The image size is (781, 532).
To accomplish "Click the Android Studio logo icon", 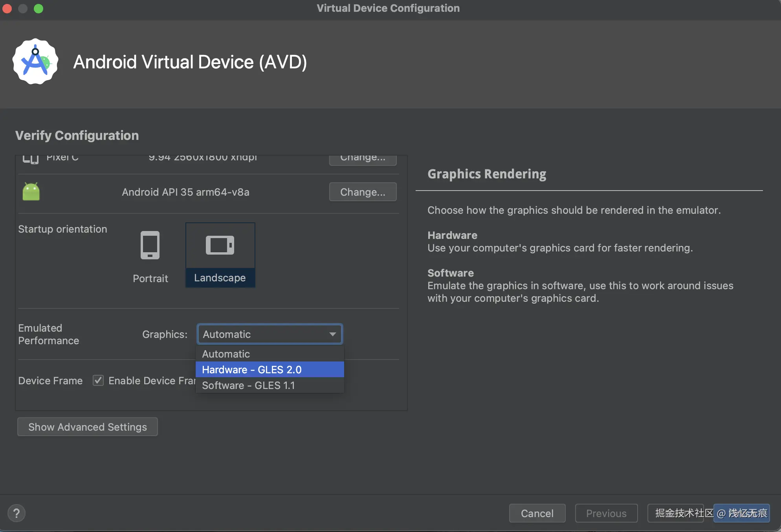I will point(35,61).
